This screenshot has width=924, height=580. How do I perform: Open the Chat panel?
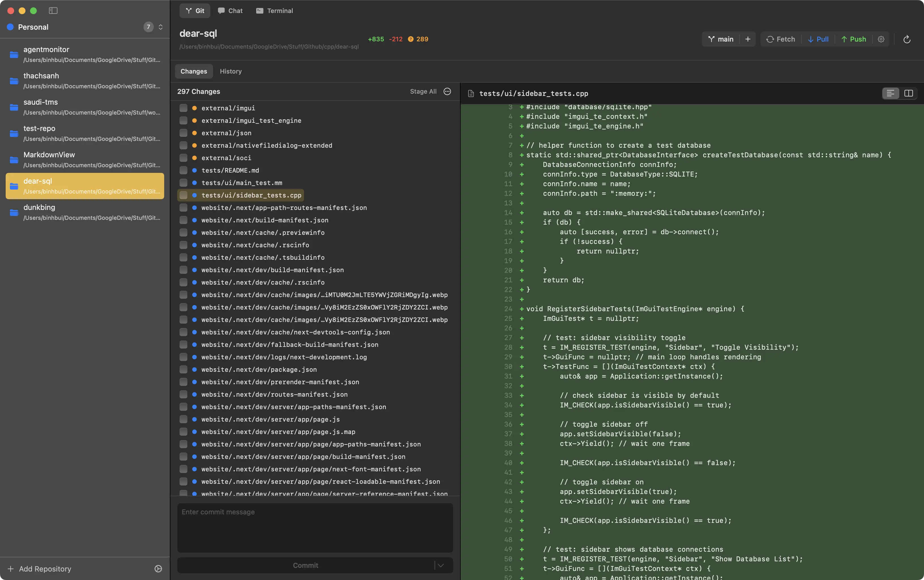[230, 11]
